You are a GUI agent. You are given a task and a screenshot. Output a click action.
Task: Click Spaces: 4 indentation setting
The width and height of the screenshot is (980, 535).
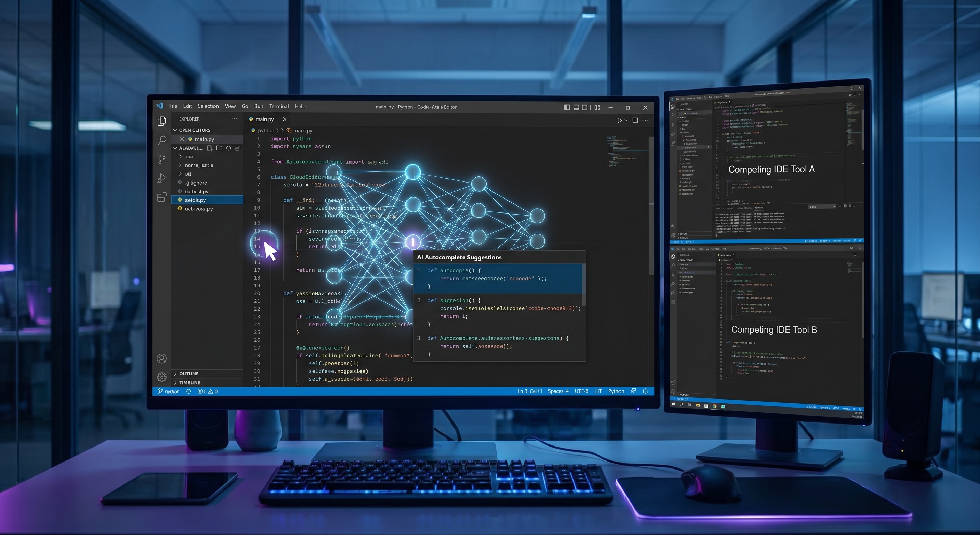[558, 391]
